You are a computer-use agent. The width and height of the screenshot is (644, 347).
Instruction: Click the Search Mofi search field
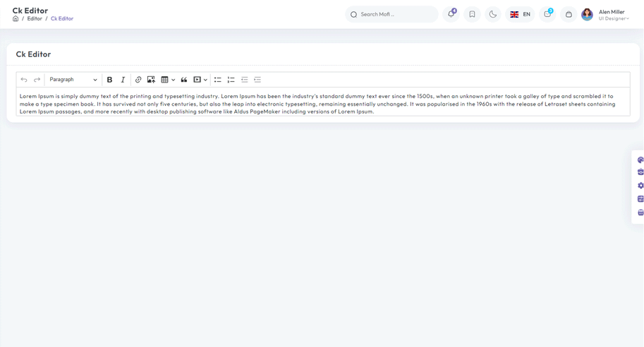coord(392,14)
